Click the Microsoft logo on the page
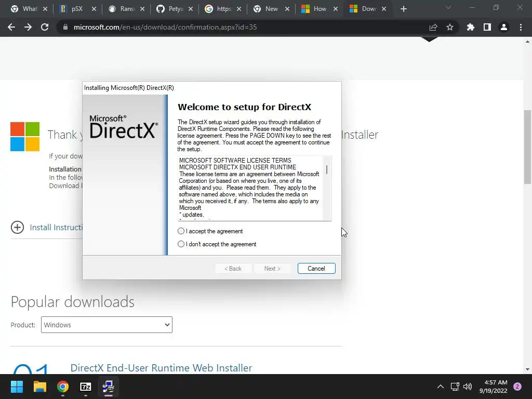This screenshot has width=532, height=399. 25,137
